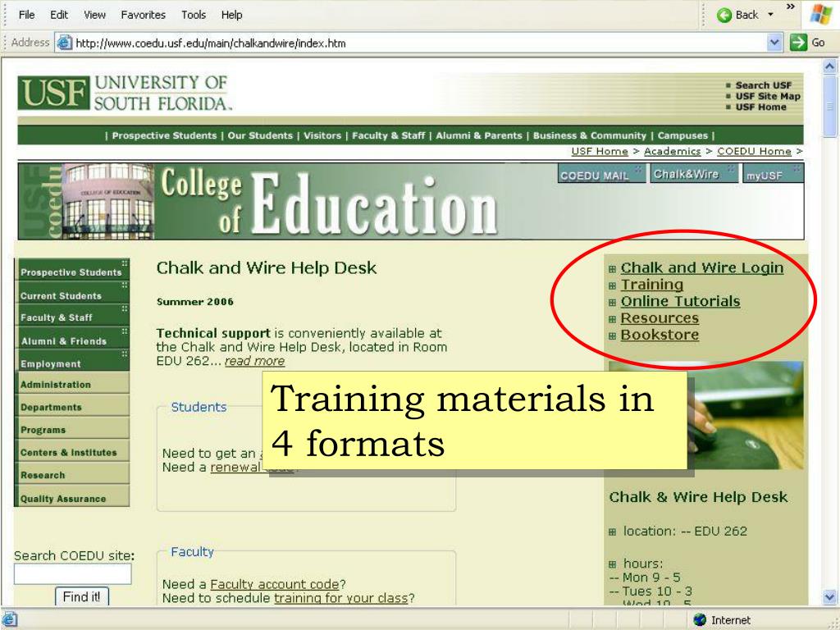Click the Chalk and Wire Help Desk heading

click(x=267, y=268)
